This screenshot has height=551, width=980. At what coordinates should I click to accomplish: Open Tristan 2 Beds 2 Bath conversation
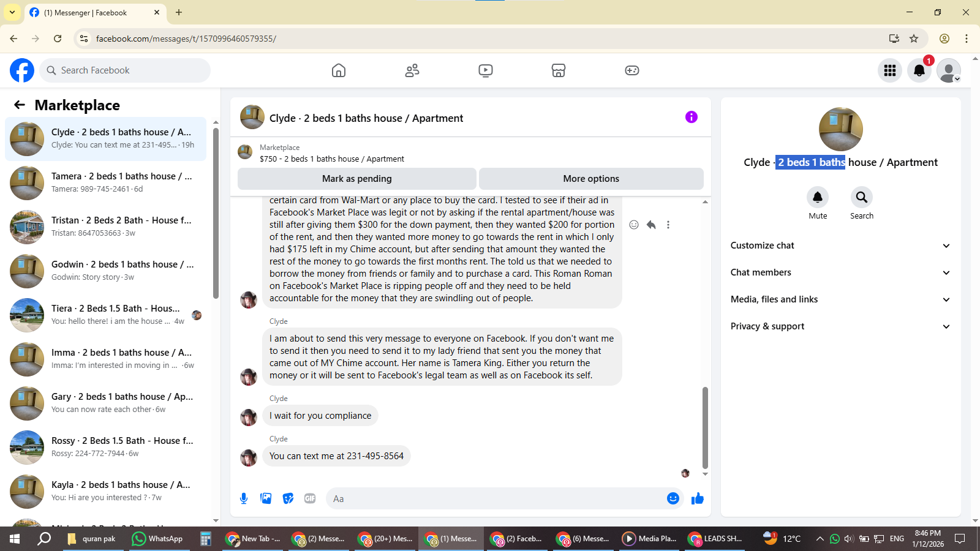pos(106,227)
